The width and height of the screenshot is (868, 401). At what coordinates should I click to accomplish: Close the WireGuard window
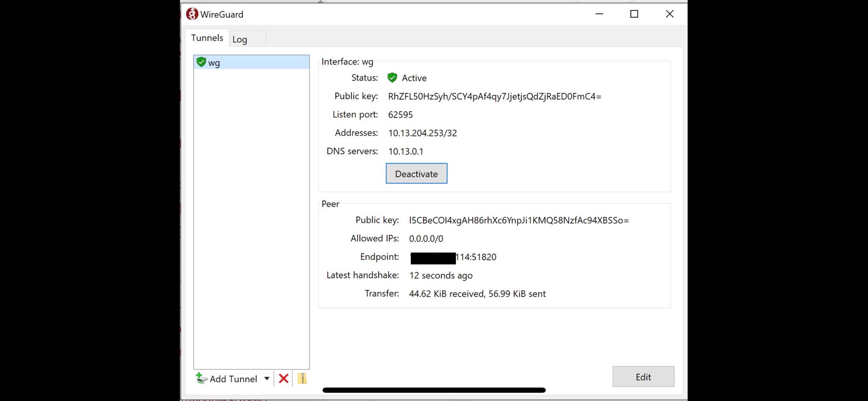coord(670,14)
